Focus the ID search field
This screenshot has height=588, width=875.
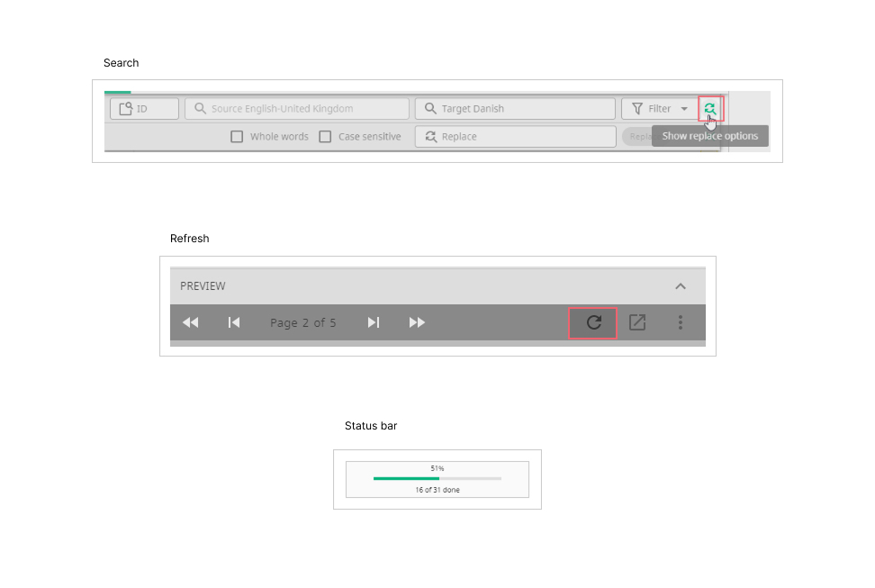point(145,109)
